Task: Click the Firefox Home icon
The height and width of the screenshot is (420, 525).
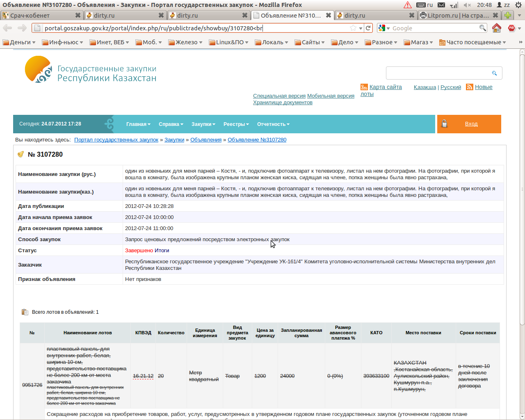Action: (496, 28)
